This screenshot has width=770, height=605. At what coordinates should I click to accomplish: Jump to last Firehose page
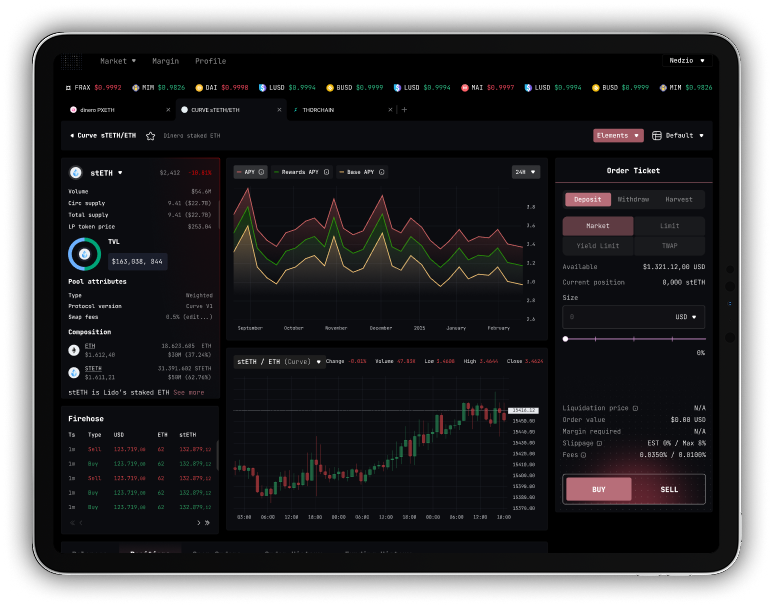207,523
